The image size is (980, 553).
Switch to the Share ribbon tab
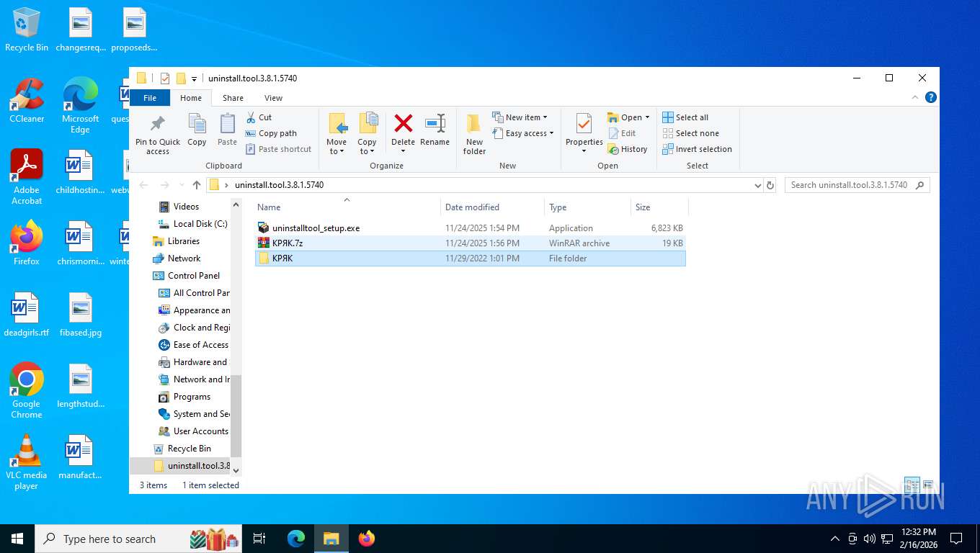pyautogui.click(x=233, y=98)
